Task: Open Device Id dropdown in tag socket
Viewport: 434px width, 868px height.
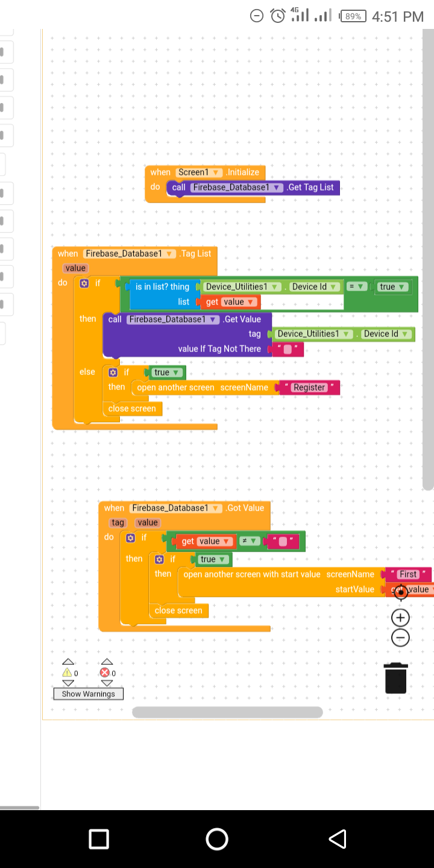Action: click(x=387, y=334)
